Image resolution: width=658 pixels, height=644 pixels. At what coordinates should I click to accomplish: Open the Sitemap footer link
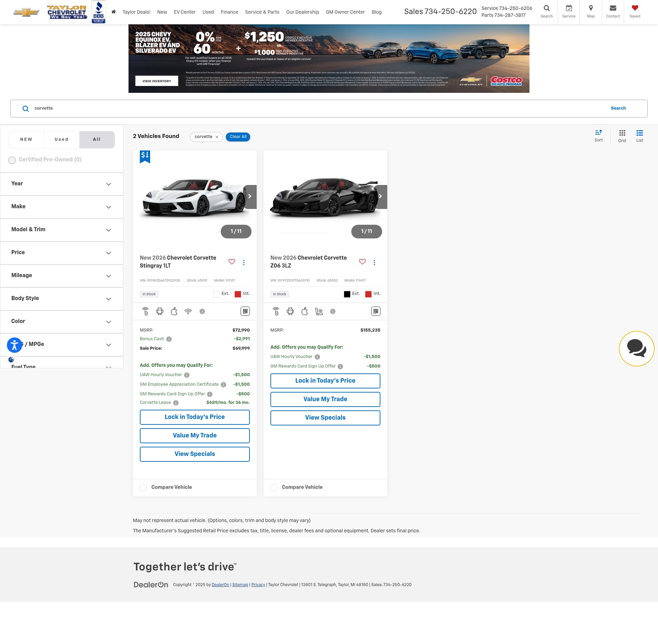(x=240, y=585)
